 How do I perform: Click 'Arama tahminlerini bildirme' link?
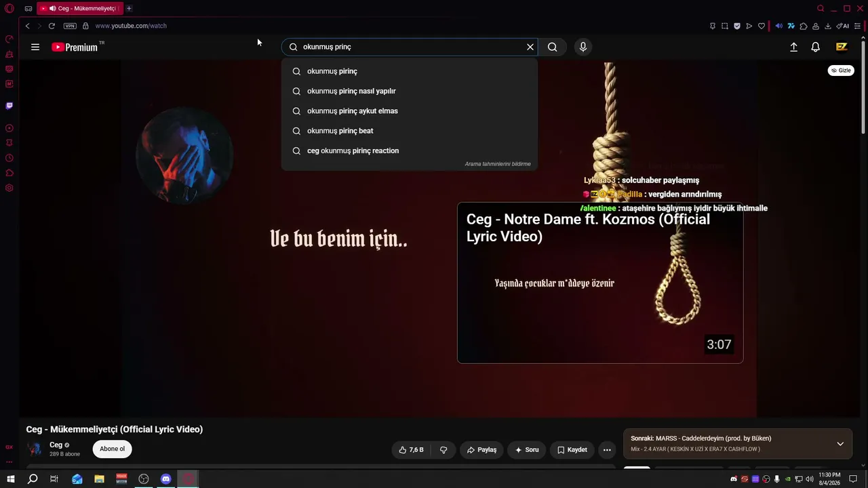click(x=498, y=164)
